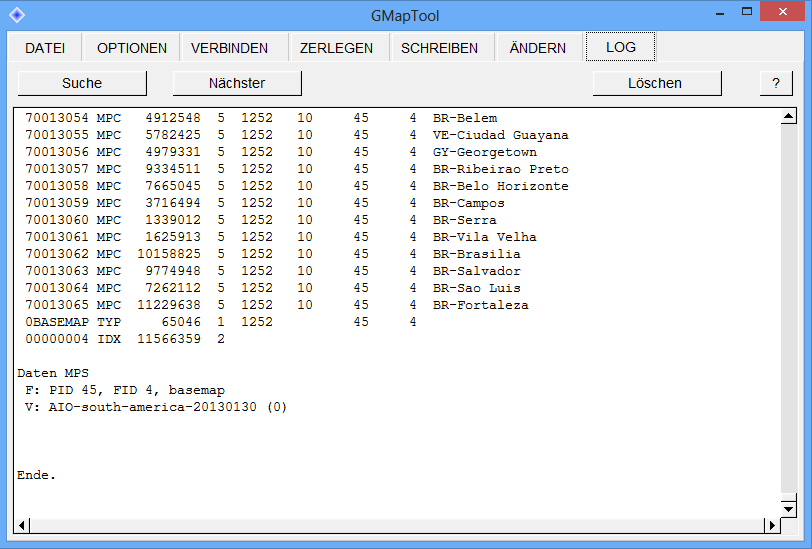The height and width of the screenshot is (549, 812).
Task: Select the LOG tab
Action: coord(620,47)
